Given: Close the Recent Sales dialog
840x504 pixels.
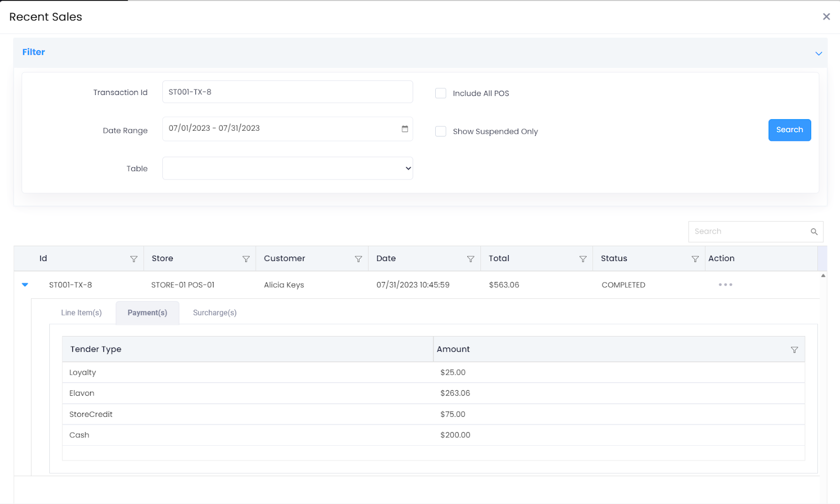Looking at the screenshot, I should pos(826,17).
